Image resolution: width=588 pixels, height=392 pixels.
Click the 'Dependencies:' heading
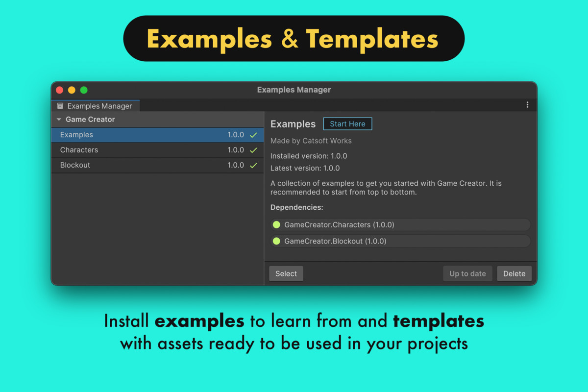pos(297,207)
